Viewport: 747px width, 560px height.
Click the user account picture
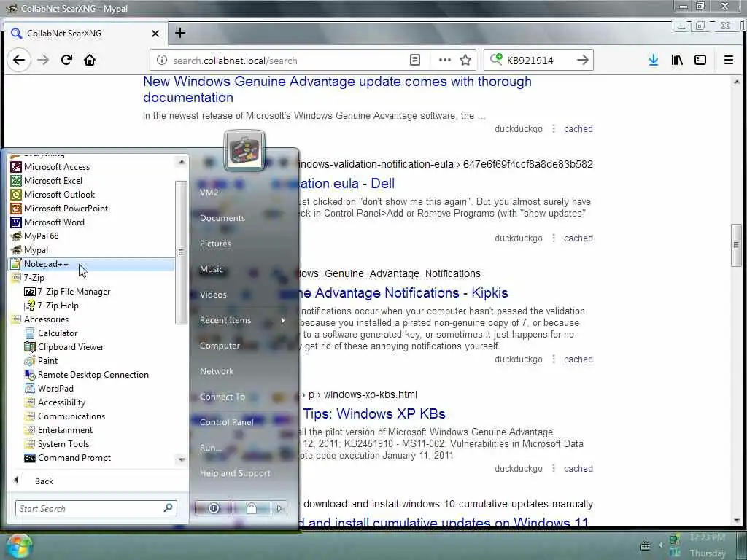point(244,150)
